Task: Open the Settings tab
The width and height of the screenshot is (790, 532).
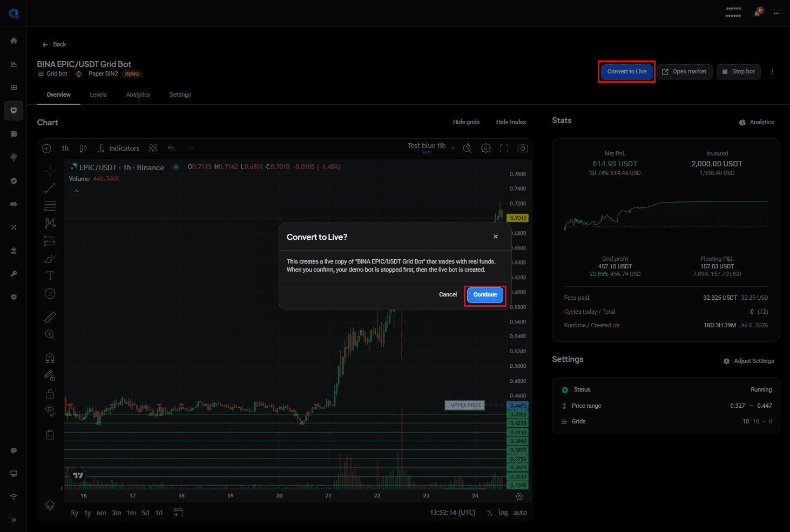Action: pyautogui.click(x=180, y=95)
